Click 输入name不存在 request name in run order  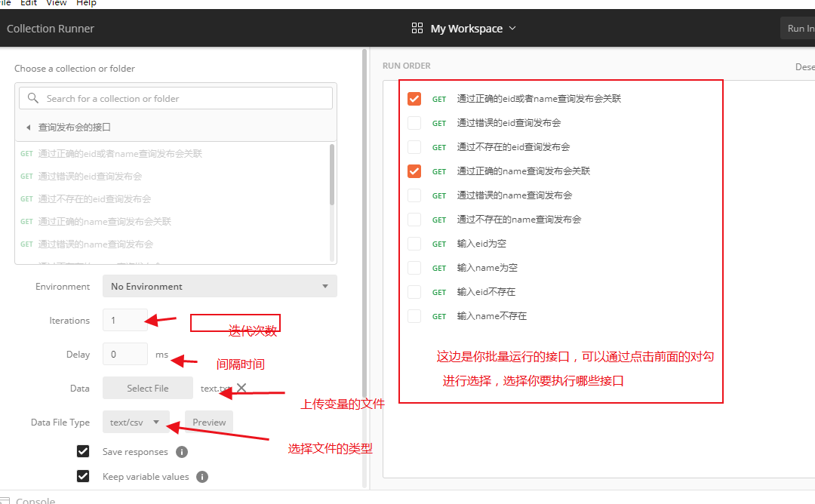[492, 316]
